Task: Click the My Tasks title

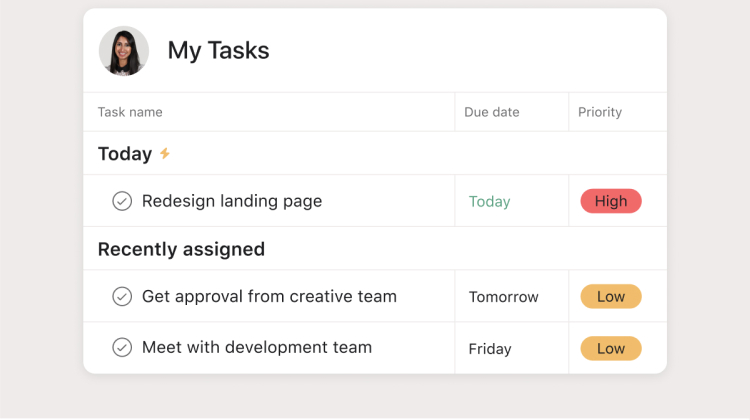Action: [x=218, y=51]
